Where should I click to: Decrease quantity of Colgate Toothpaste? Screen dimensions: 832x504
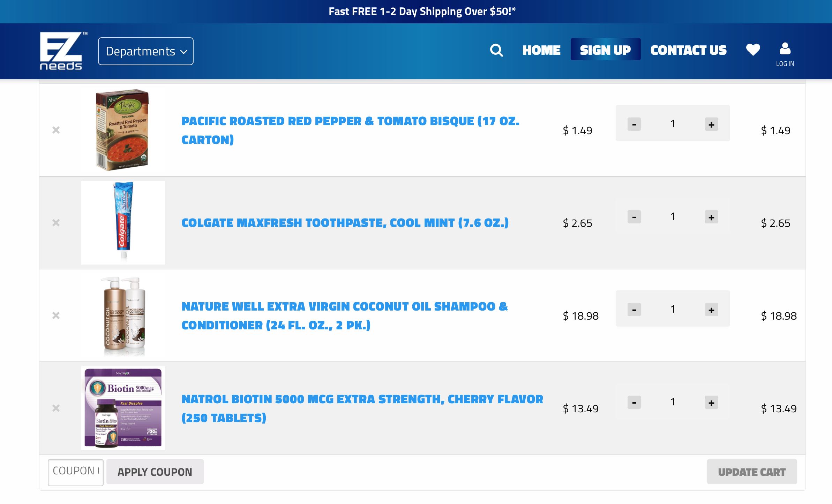[x=634, y=217]
